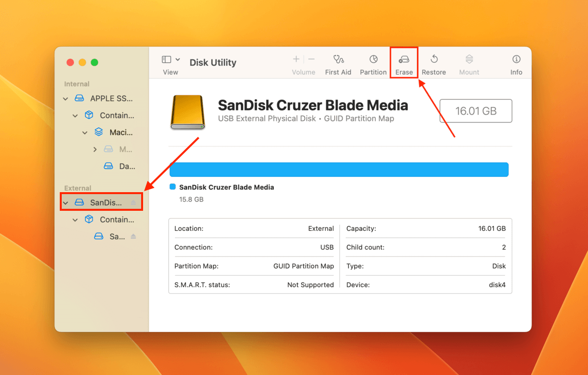Click the Child count value 2
The width and height of the screenshot is (588, 375).
point(504,248)
